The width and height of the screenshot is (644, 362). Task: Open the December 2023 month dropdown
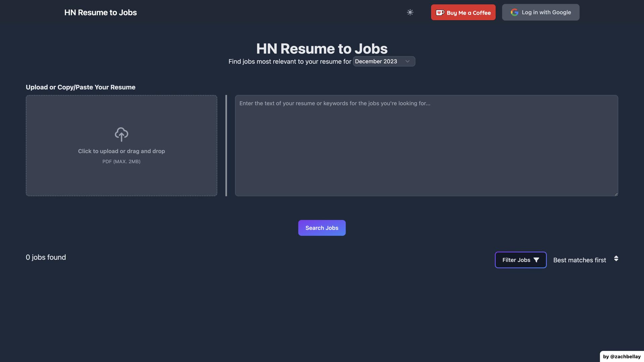(384, 61)
